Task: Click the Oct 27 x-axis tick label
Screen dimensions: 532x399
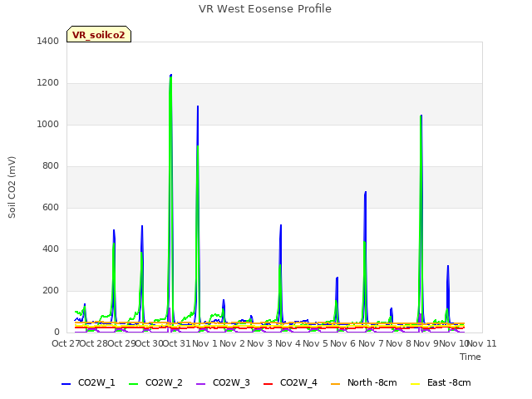Action: coord(66,343)
